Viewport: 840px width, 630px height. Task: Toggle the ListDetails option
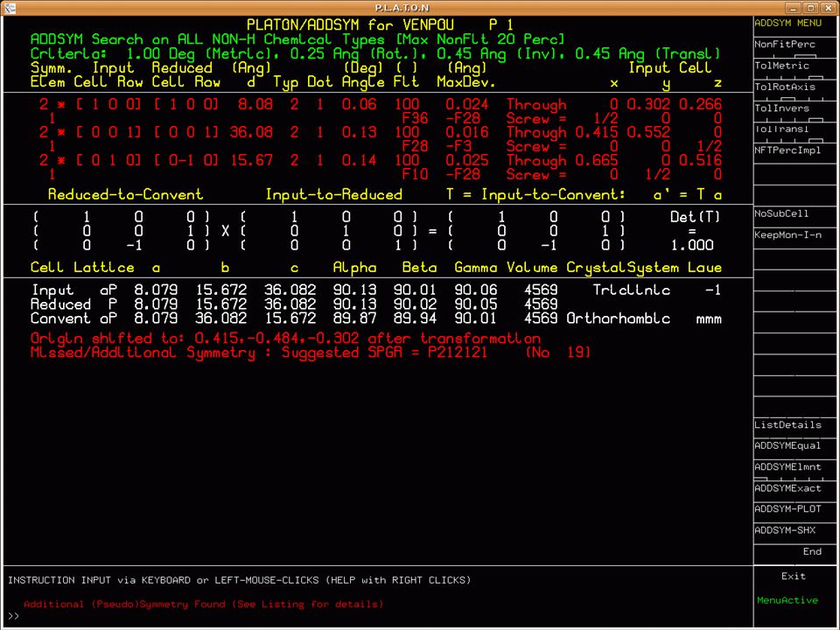[787, 425]
